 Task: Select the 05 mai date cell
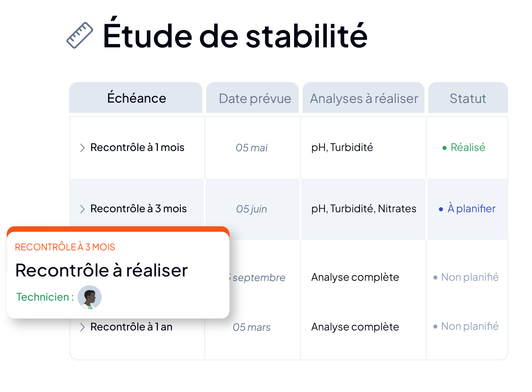pyautogui.click(x=252, y=148)
